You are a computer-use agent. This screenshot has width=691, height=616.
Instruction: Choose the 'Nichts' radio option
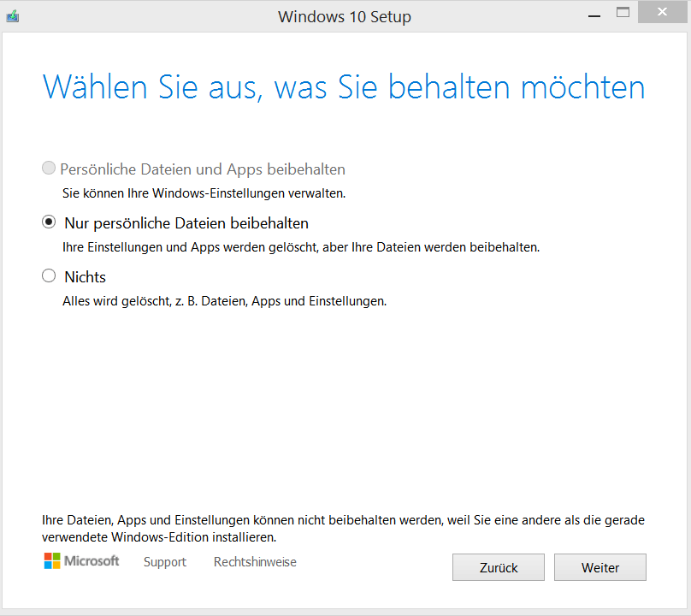[x=49, y=275]
